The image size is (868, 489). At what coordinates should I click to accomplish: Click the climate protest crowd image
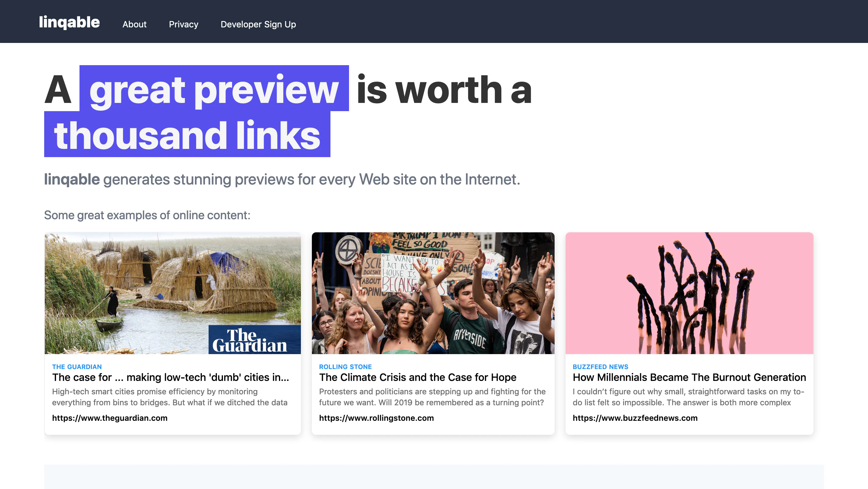[x=433, y=293]
